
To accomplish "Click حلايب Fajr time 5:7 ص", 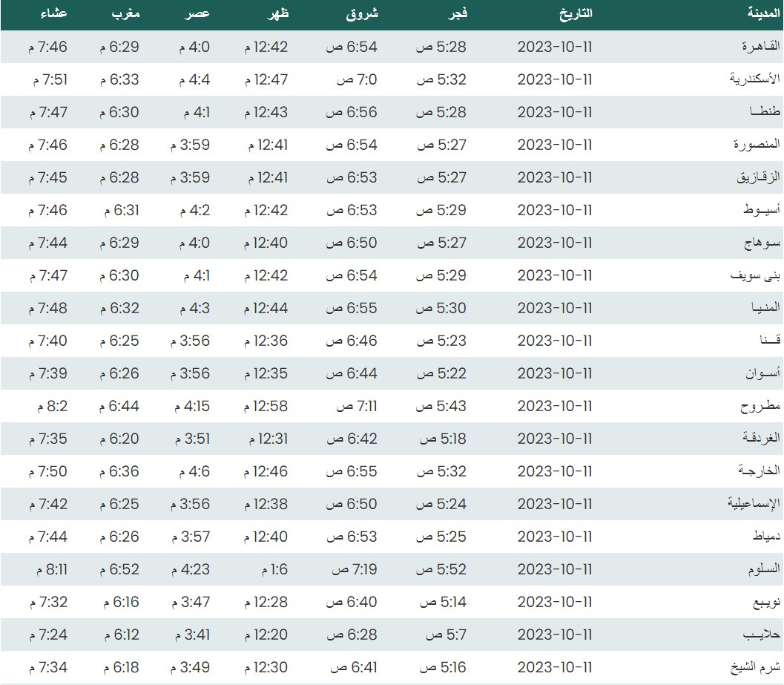I will click(x=445, y=635).
